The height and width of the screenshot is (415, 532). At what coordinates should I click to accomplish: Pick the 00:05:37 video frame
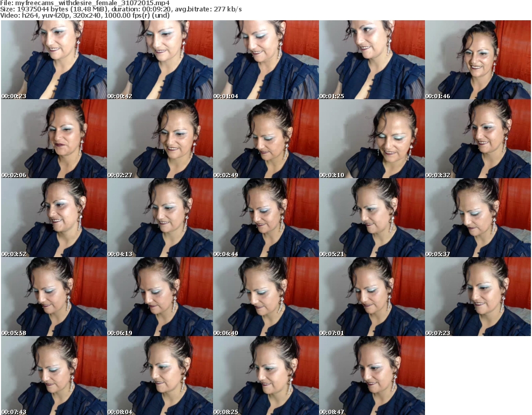(x=478, y=218)
